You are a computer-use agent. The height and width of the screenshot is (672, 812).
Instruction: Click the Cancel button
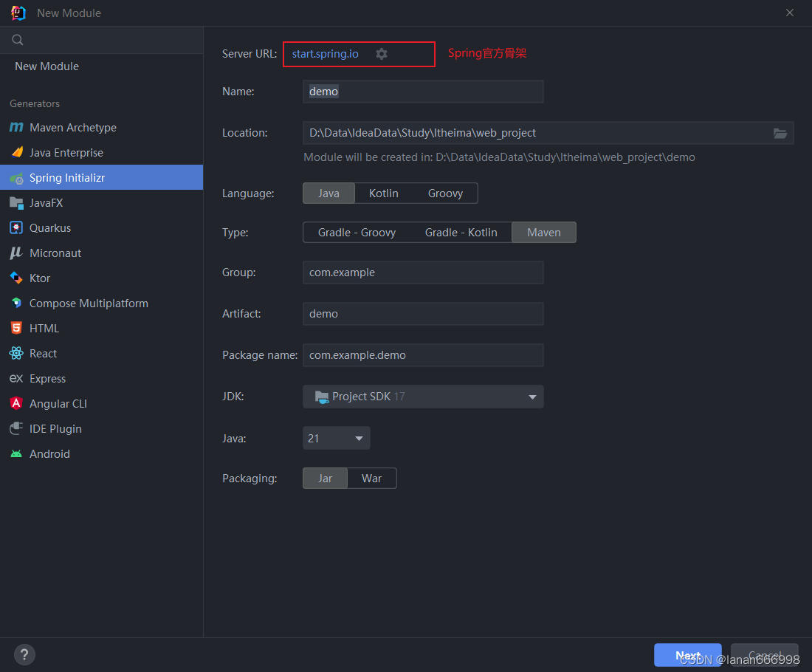coord(764,655)
